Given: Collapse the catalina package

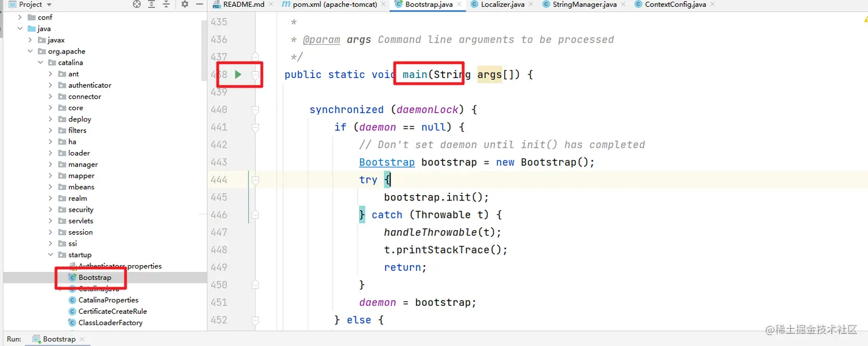Looking at the screenshot, I should pos(40,63).
